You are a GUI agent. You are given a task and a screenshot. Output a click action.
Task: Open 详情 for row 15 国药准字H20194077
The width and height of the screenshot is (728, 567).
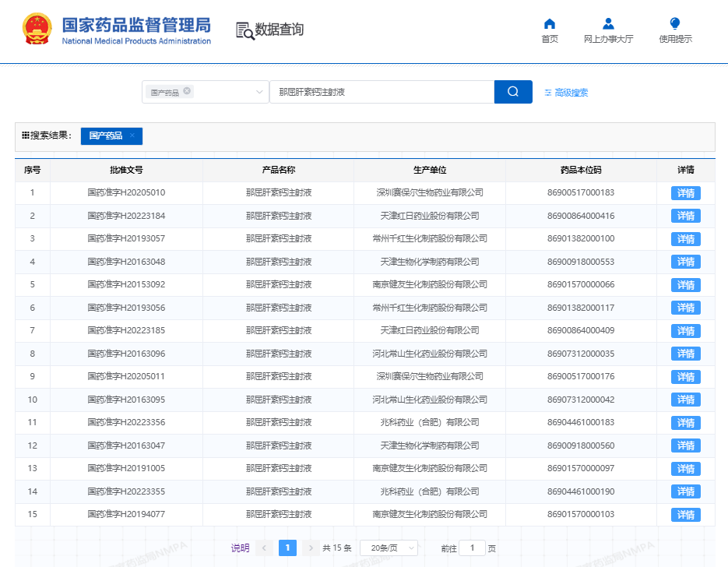pos(685,515)
